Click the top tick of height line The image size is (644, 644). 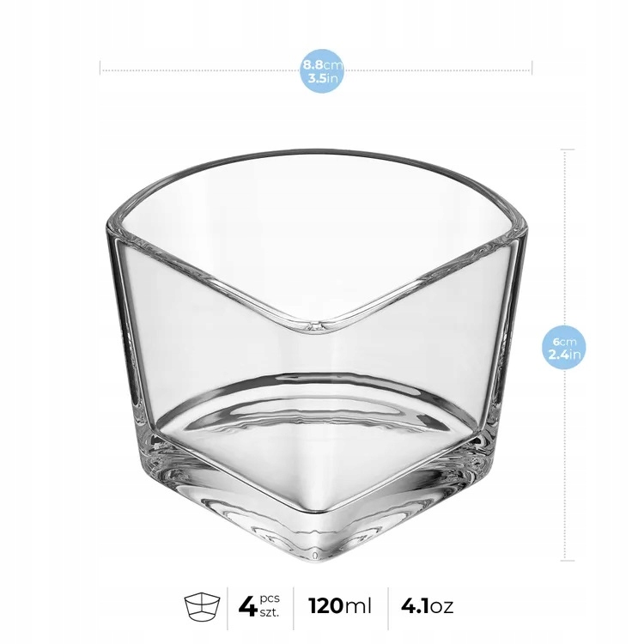tap(568, 150)
